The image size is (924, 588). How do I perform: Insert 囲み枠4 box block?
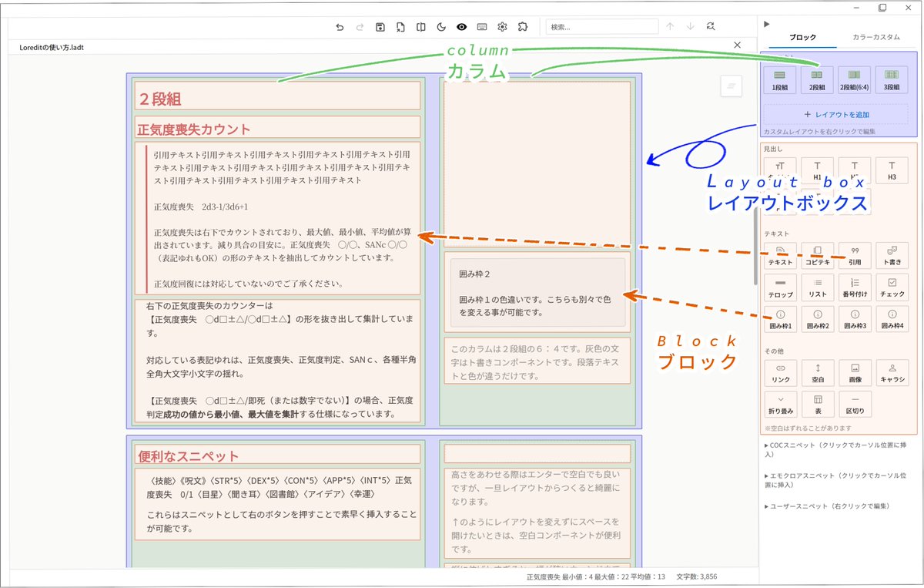pos(892,319)
